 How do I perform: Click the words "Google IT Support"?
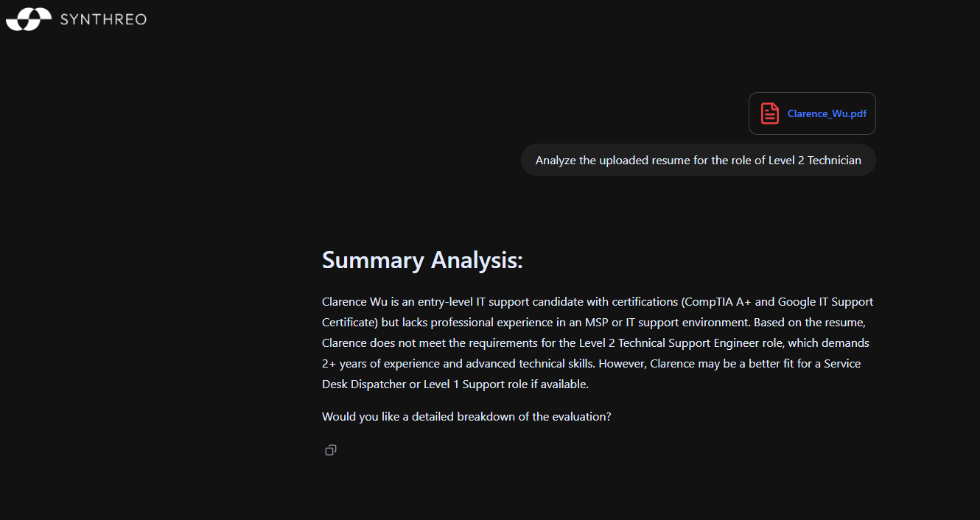click(825, 301)
